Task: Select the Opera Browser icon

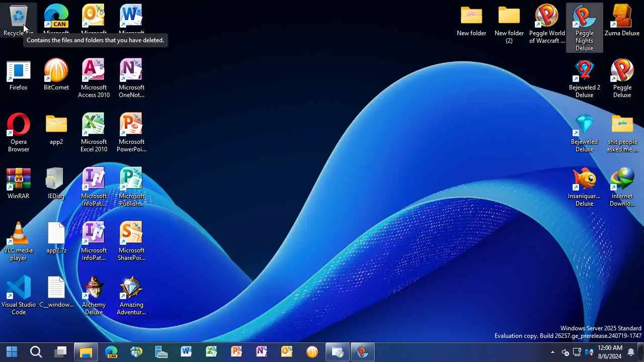Action: pos(19,133)
